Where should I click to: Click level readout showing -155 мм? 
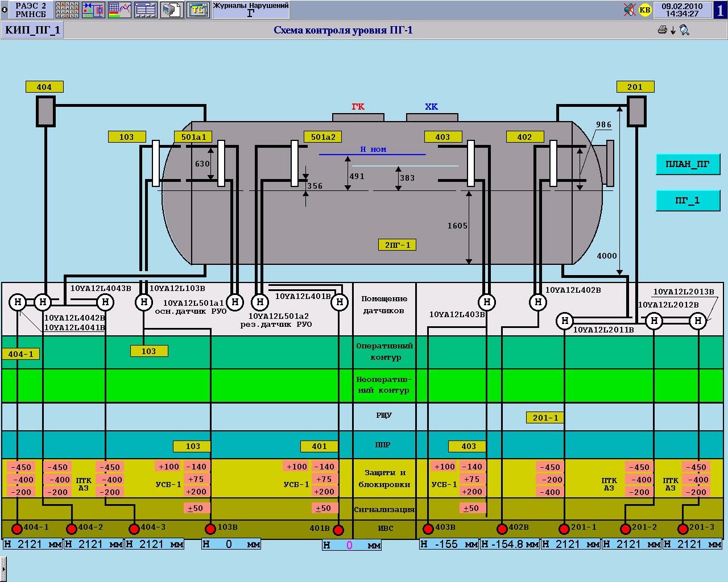[x=449, y=544]
